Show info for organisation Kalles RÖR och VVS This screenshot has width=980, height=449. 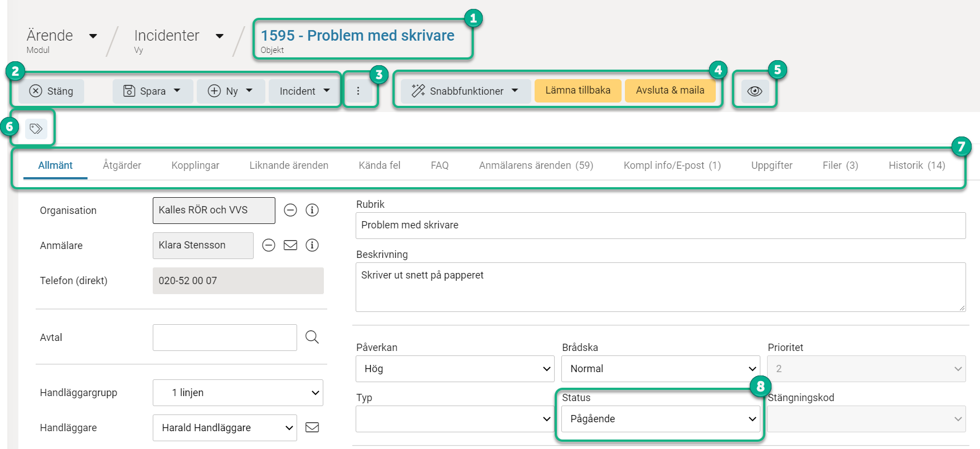312,210
